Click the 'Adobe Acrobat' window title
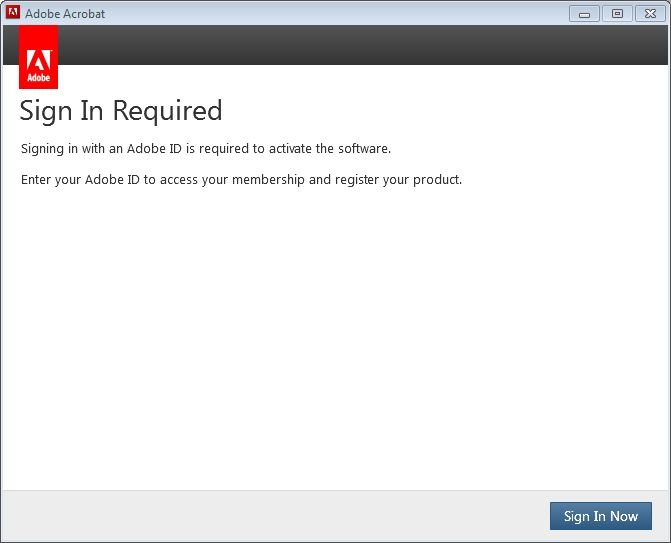 [x=65, y=14]
